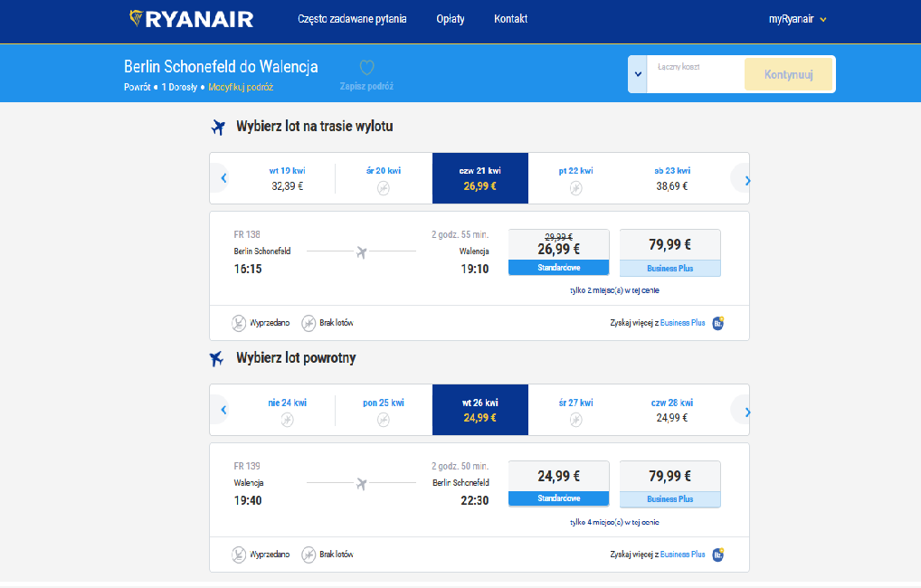
Task: Choose Standardowe fare 24,99 € for FR 139
Action: coord(558,483)
